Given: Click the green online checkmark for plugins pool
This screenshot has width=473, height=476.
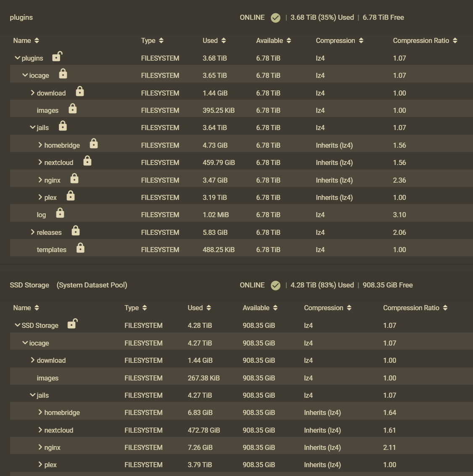Looking at the screenshot, I should [275, 18].
